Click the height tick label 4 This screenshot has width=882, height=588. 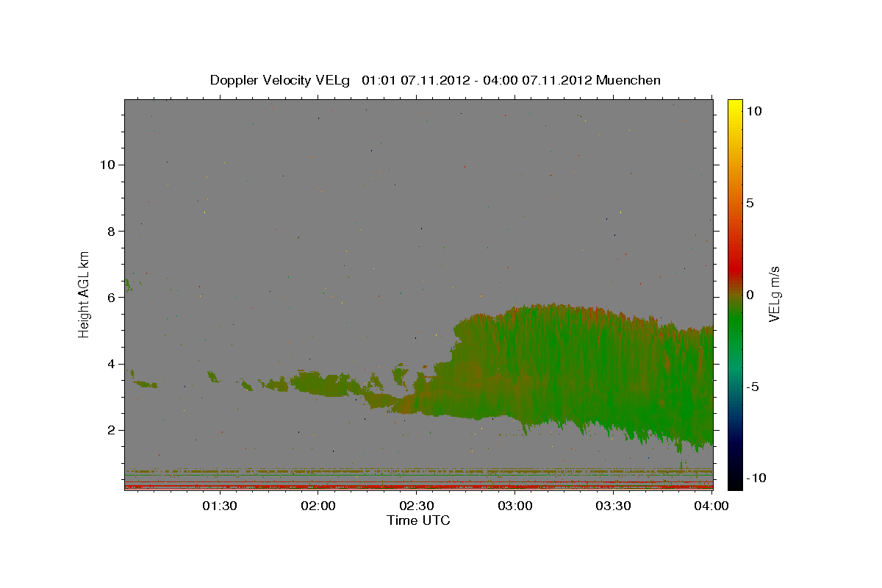tap(112, 364)
